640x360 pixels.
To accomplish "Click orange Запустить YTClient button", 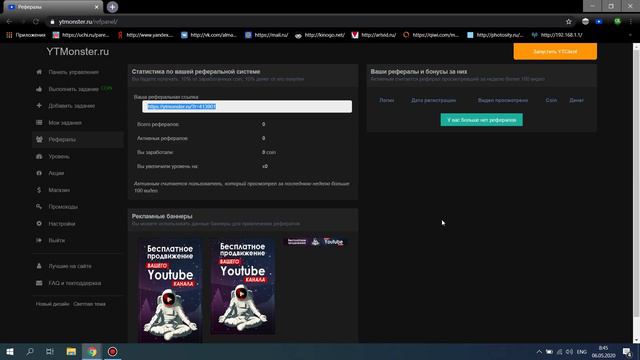I will click(555, 51).
